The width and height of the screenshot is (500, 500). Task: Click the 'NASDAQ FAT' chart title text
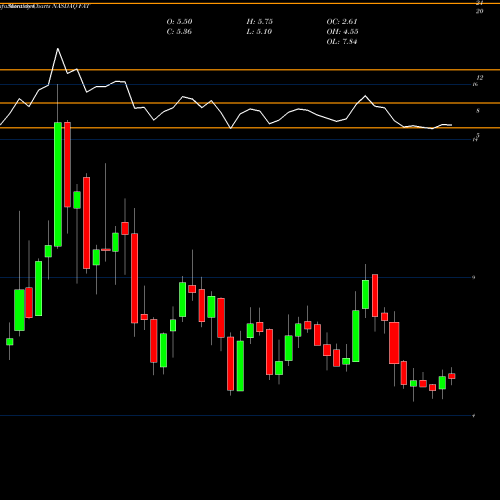coord(70,6)
